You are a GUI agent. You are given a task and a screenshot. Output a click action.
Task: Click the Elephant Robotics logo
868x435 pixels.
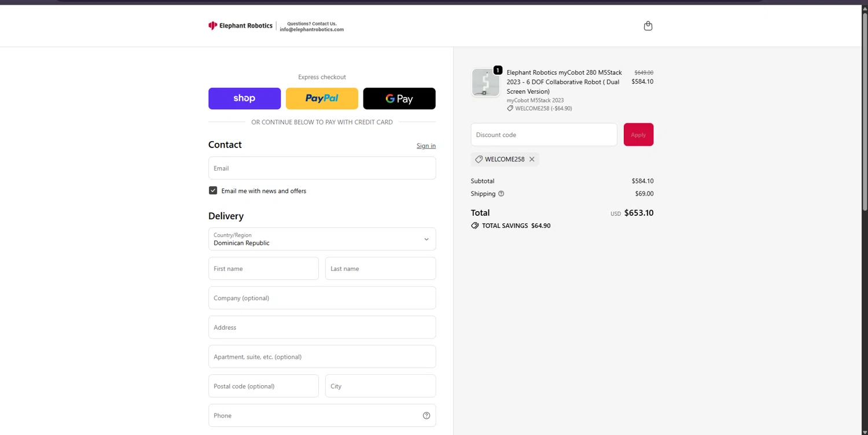240,25
